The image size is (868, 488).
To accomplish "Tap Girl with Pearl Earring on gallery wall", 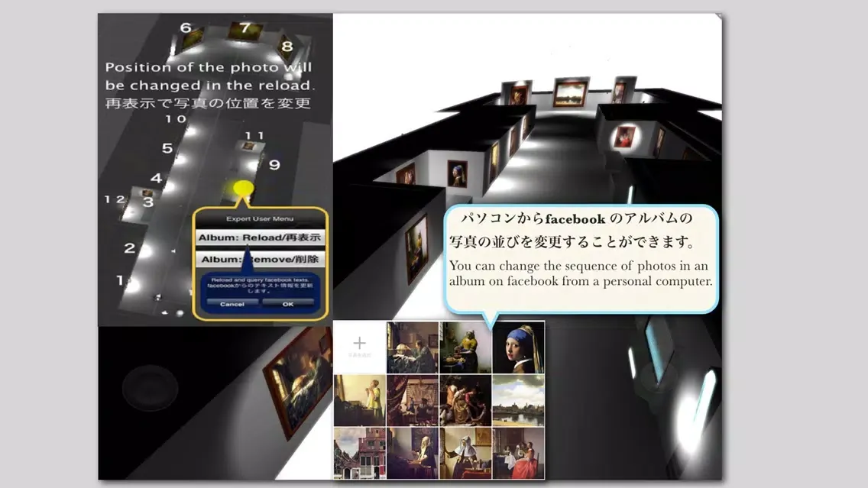I will [457, 173].
